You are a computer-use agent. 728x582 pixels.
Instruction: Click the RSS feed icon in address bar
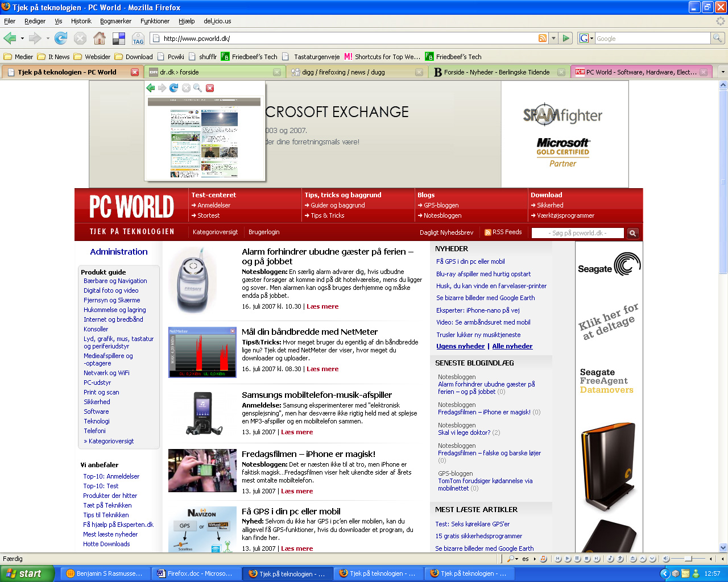click(x=543, y=38)
